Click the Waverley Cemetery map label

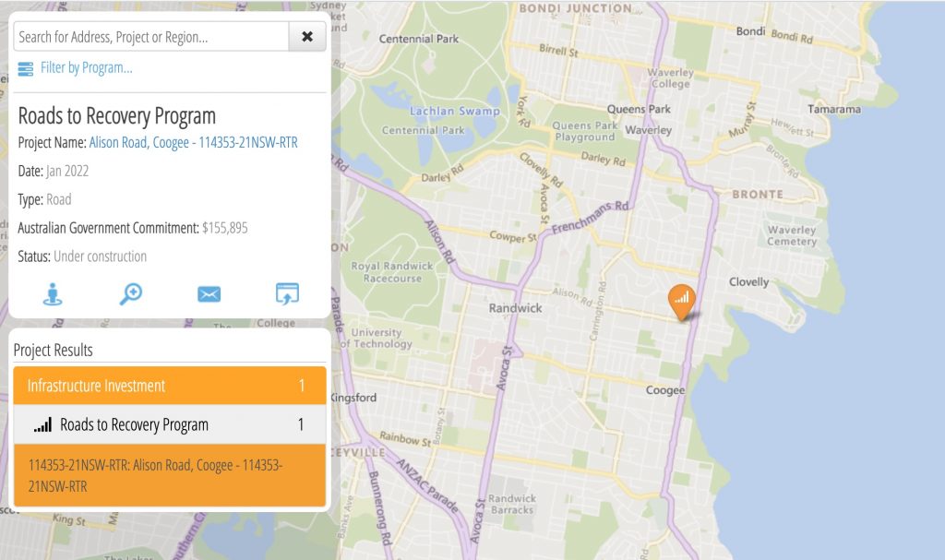[x=792, y=236]
